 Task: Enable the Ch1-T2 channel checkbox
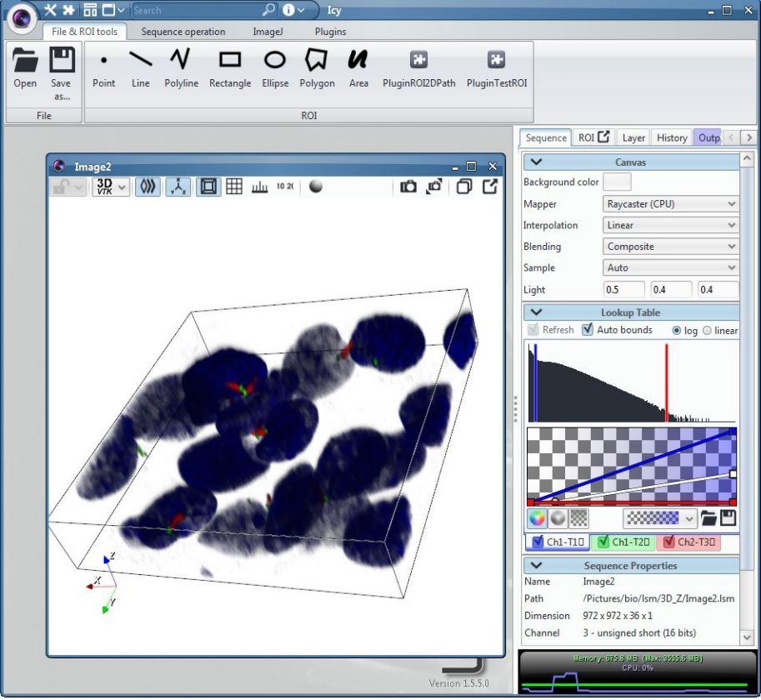(x=604, y=542)
